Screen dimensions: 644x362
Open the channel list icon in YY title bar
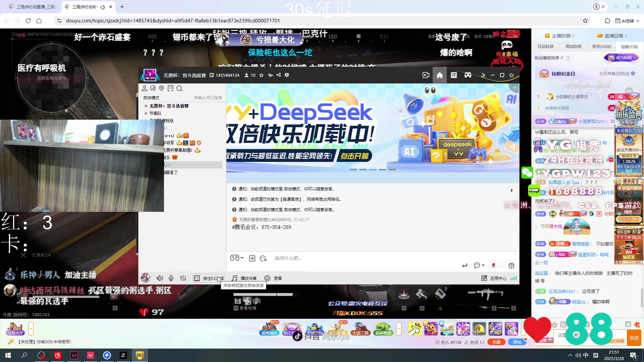click(x=454, y=75)
